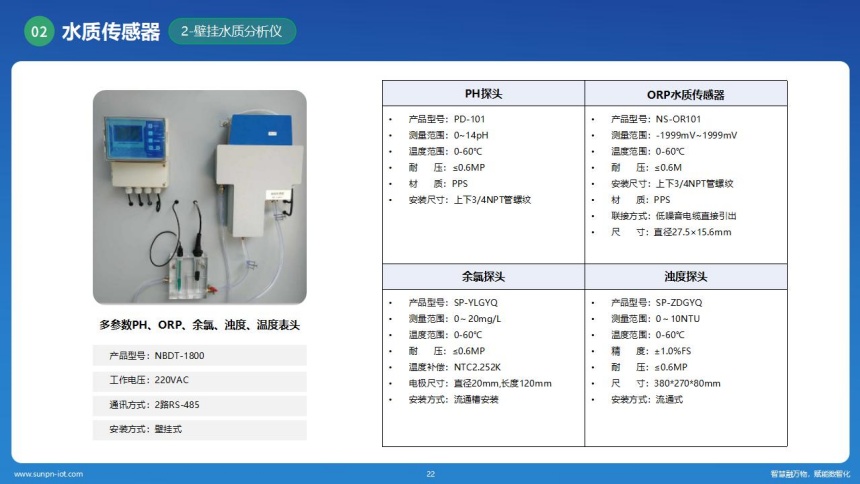
Task: Click 产品型号：PD-101 in PH探头
Action: click(446, 119)
